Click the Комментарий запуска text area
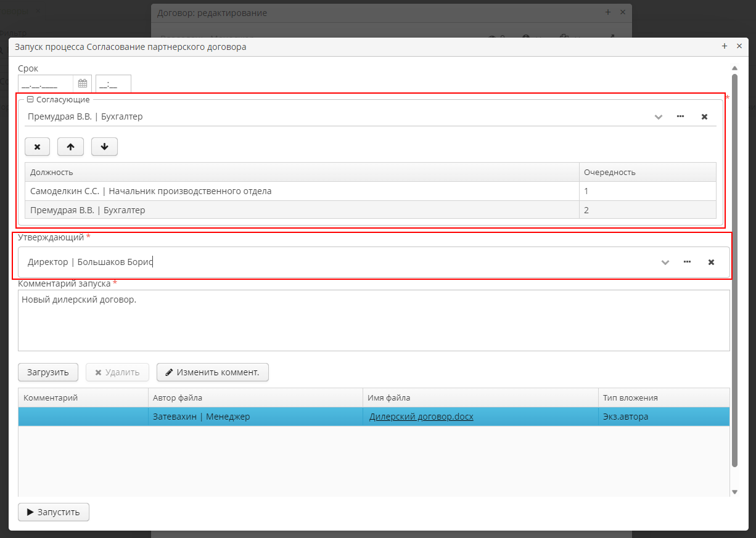This screenshot has width=756, height=538. (x=374, y=320)
